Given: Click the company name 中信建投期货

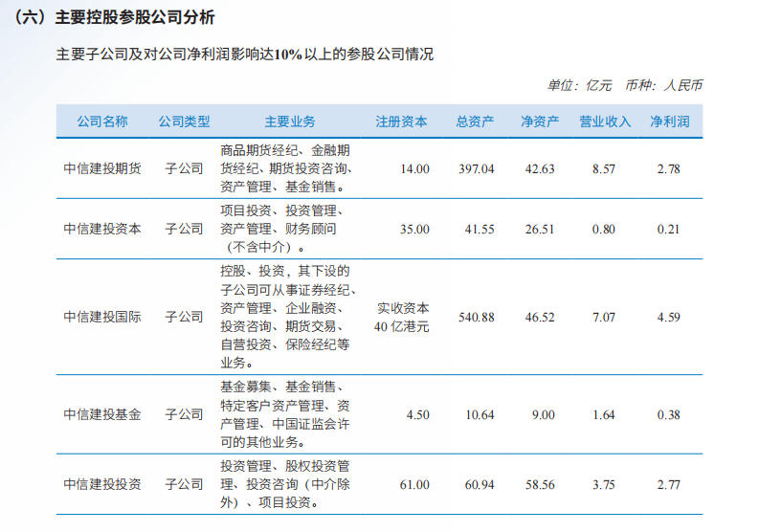Looking at the screenshot, I should pyautogui.click(x=102, y=168).
